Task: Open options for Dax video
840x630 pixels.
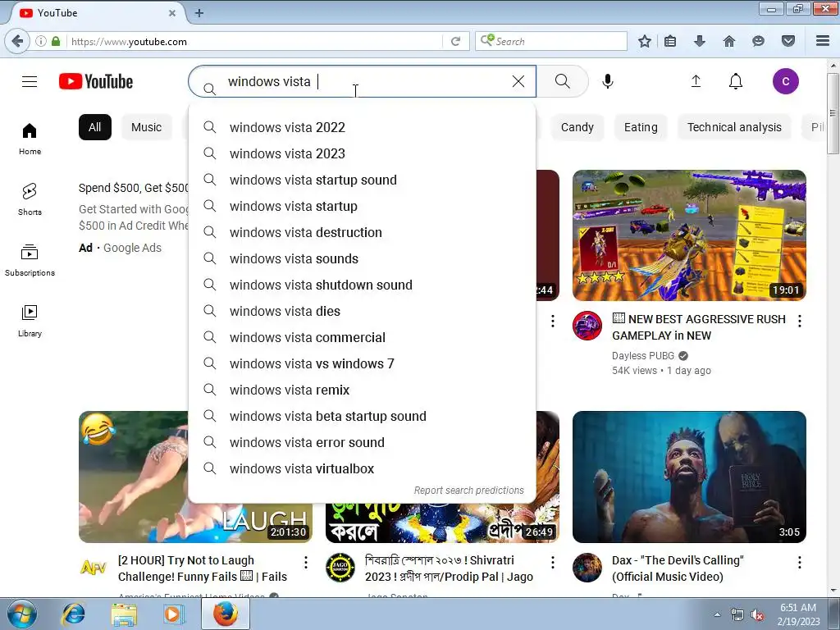Action: pos(799,562)
